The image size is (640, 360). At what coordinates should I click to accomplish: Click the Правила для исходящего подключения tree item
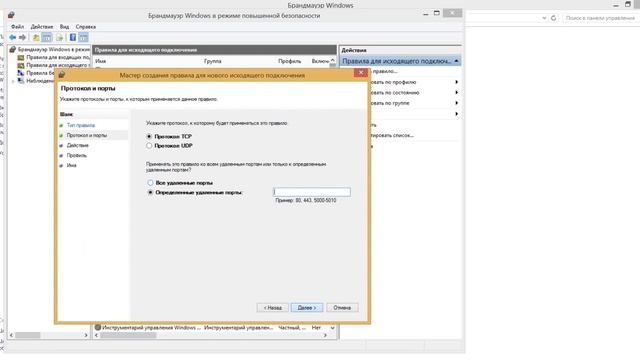click(58, 65)
